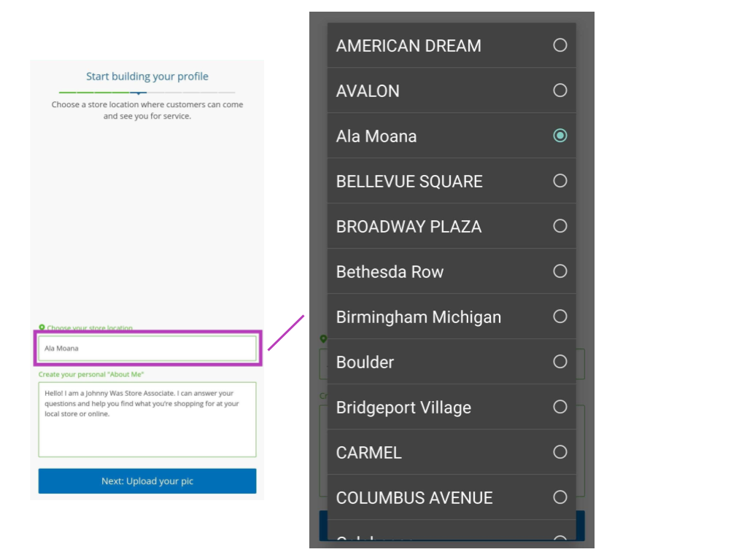Choose Boulder store label
This screenshot has height=560, width=747.
pyautogui.click(x=365, y=362)
